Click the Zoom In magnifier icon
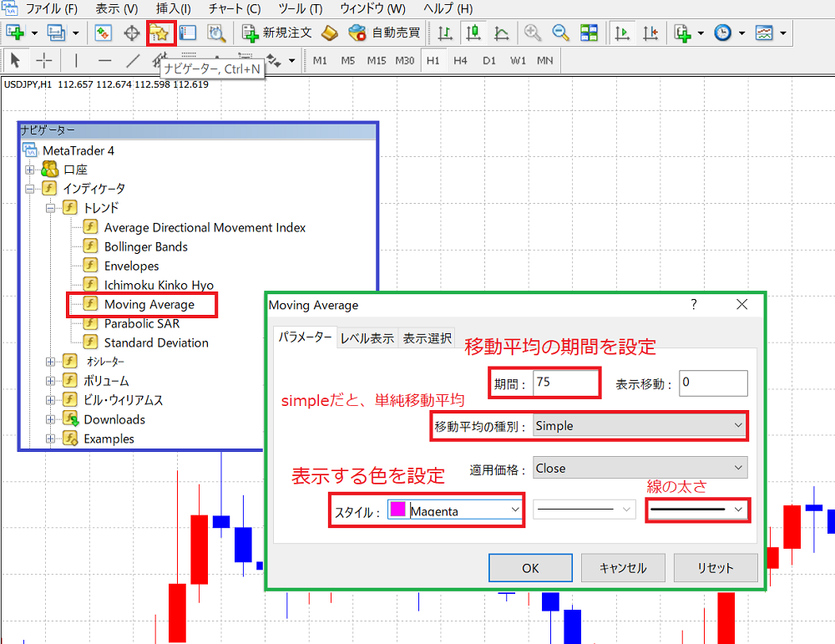Screen dimensions: 835x644 pyautogui.click(x=532, y=33)
